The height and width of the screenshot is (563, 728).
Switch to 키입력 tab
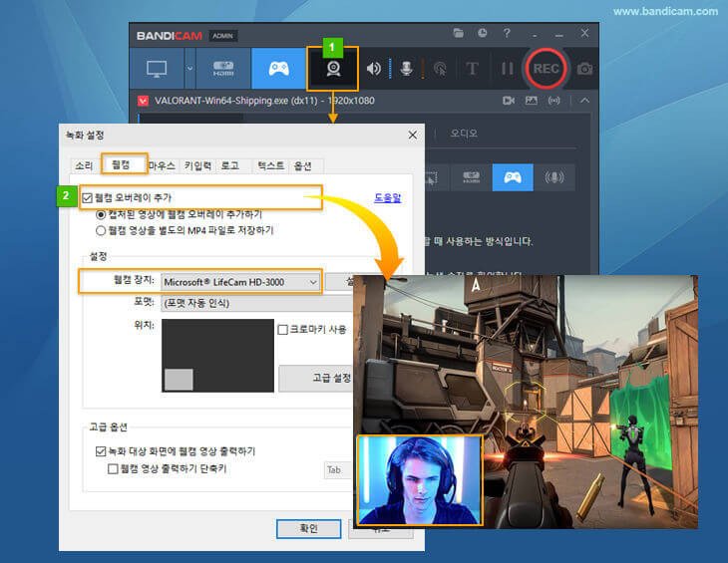[x=197, y=165]
